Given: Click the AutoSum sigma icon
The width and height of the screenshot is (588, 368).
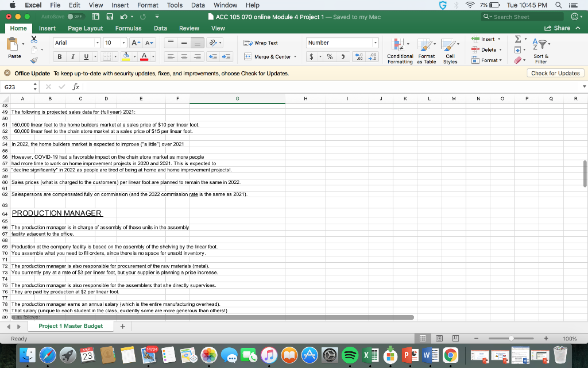Looking at the screenshot, I should point(517,39).
